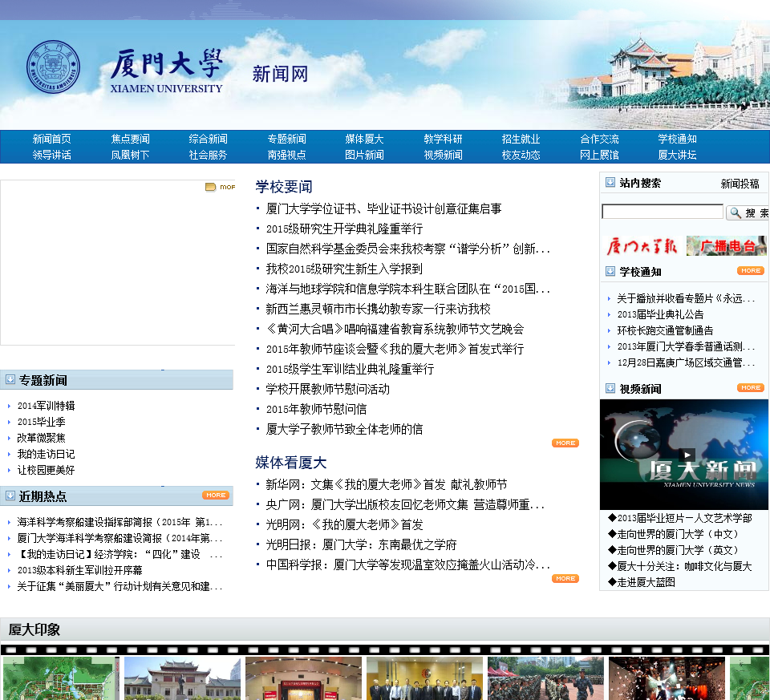The image size is (770, 700).
Task: Open 2015毕业季 topic
Action: 41,422
